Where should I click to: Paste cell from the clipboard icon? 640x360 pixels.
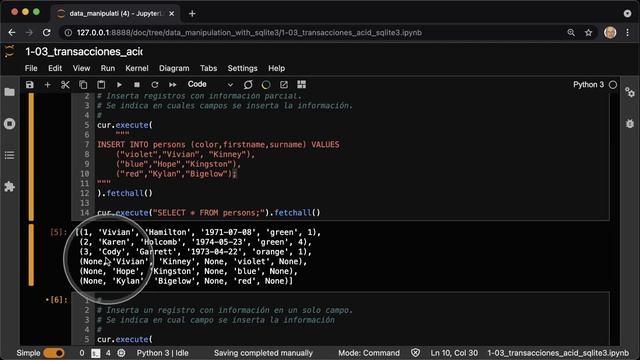pyautogui.click(x=101, y=84)
